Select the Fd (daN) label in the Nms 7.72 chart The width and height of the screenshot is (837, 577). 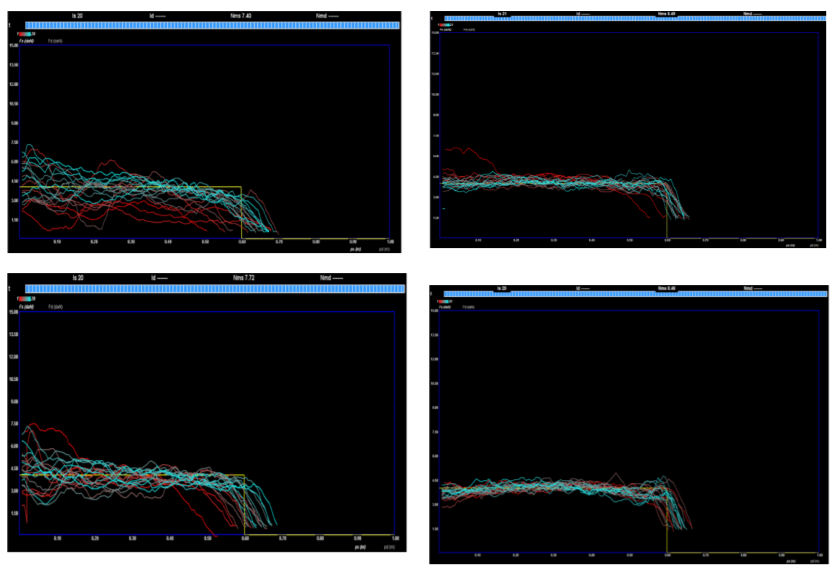pyautogui.click(x=56, y=307)
